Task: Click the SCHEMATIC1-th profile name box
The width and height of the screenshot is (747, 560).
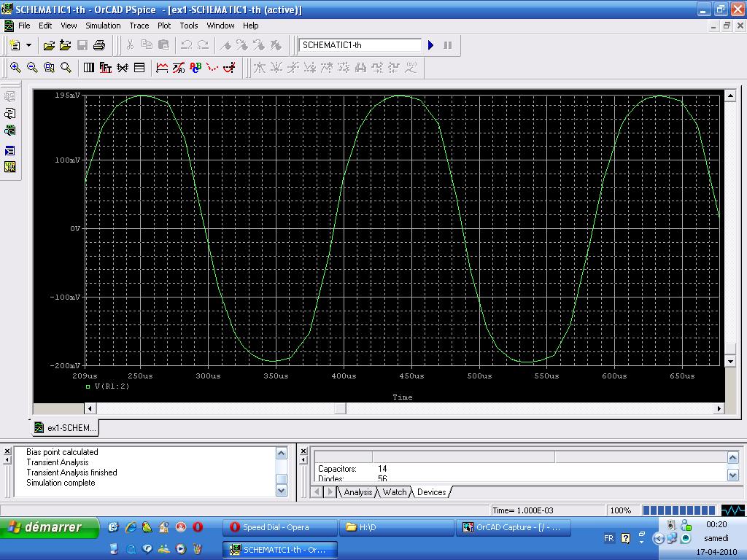Action: click(x=360, y=45)
